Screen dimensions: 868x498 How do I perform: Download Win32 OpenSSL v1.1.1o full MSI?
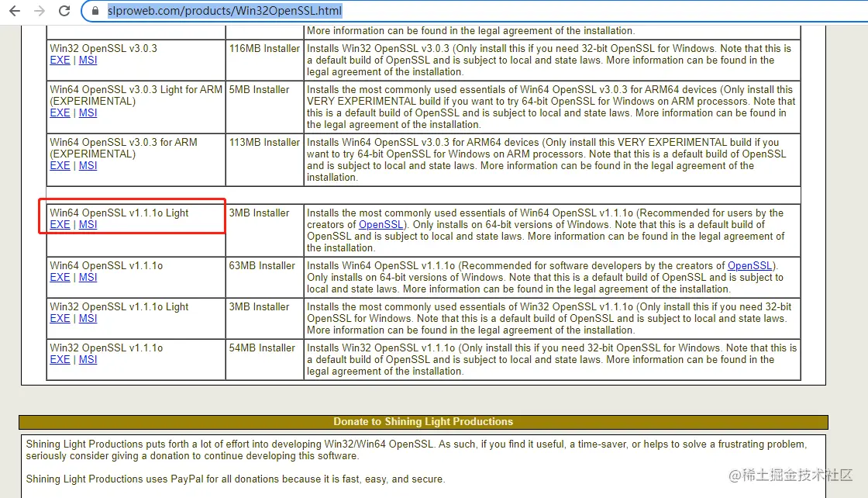[88, 359]
